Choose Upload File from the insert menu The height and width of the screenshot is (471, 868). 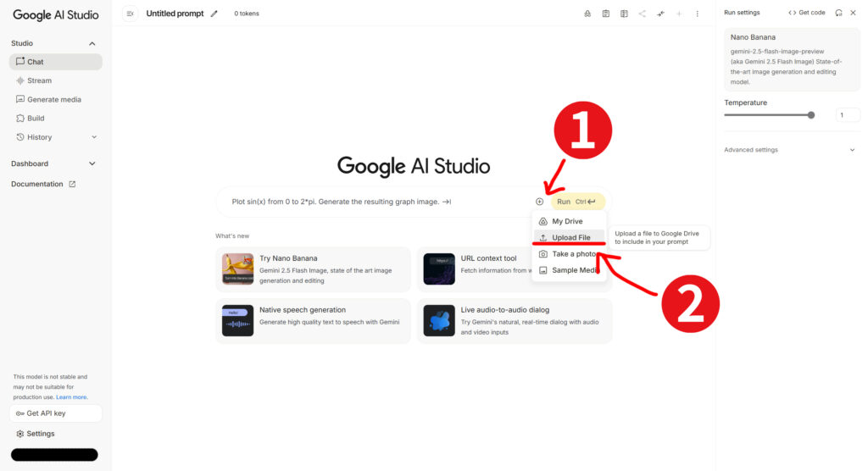click(x=569, y=237)
